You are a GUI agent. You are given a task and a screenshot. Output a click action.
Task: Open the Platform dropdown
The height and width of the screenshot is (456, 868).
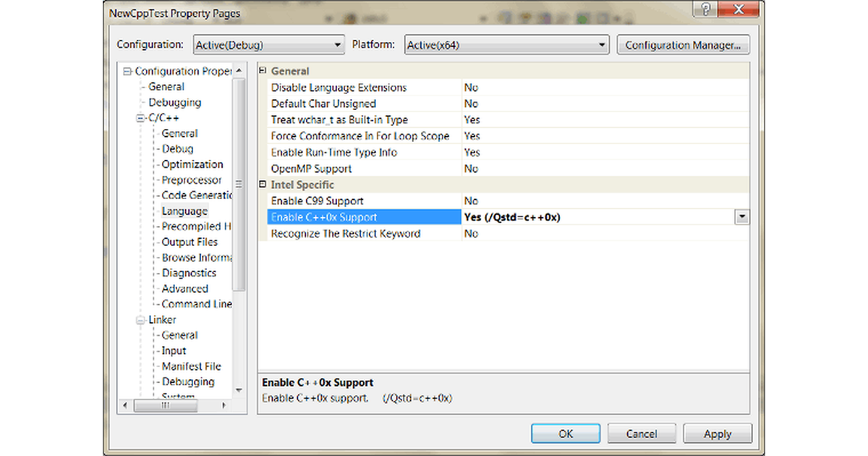(x=601, y=45)
